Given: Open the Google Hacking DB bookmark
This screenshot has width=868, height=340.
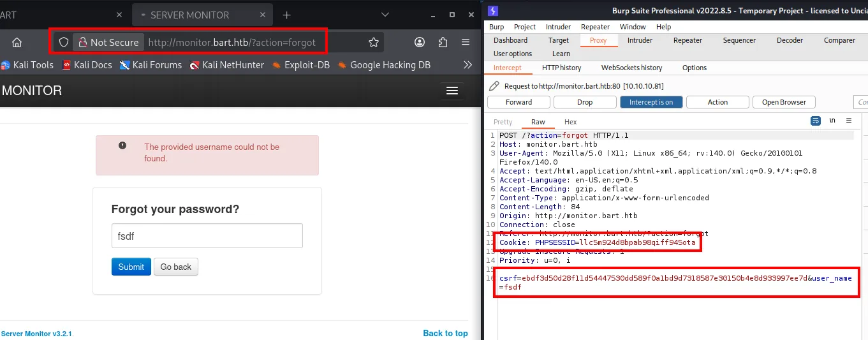Looking at the screenshot, I should (x=384, y=64).
